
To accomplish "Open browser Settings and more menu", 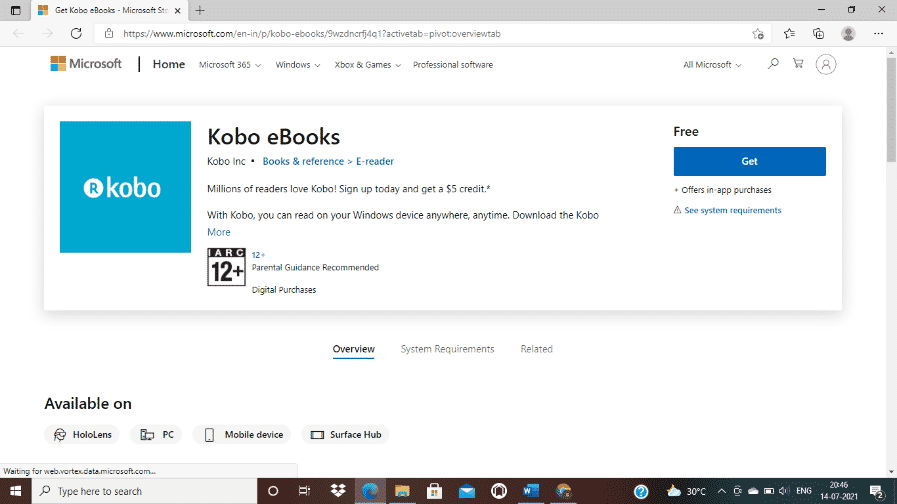I will pyautogui.click(x=879, y=34).
